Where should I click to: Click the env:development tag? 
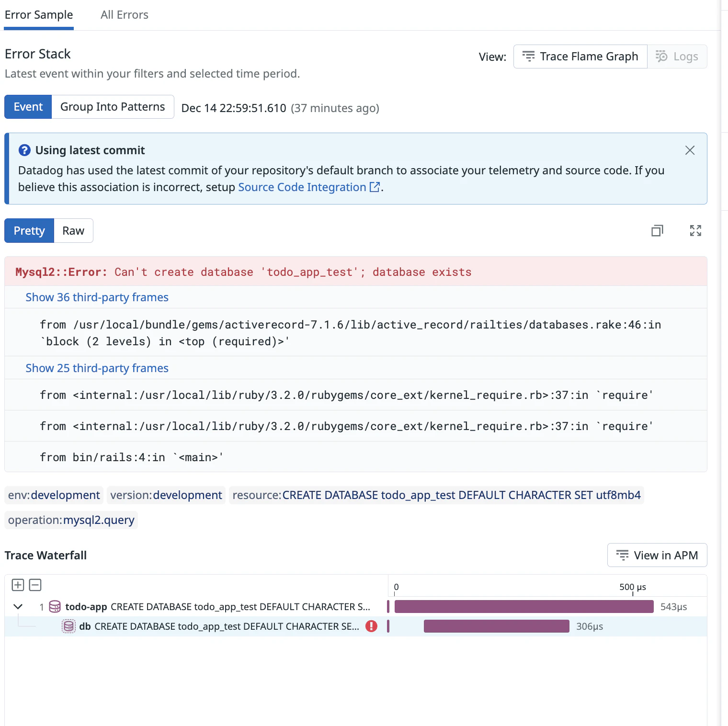coord(54,495)
